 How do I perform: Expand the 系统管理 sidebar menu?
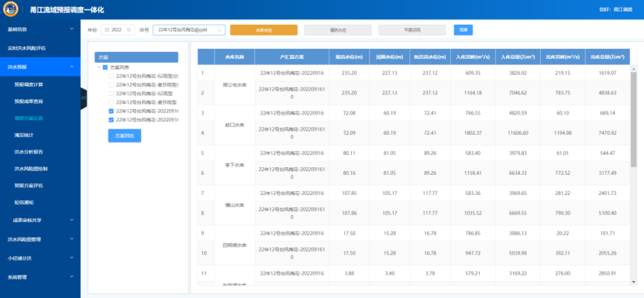click(x=40, y=277)
